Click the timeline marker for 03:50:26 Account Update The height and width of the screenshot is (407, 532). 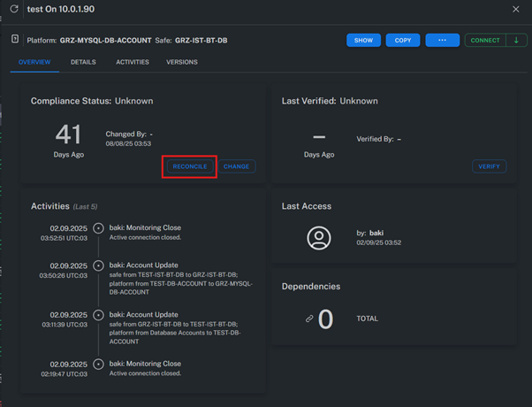[98, 265]
